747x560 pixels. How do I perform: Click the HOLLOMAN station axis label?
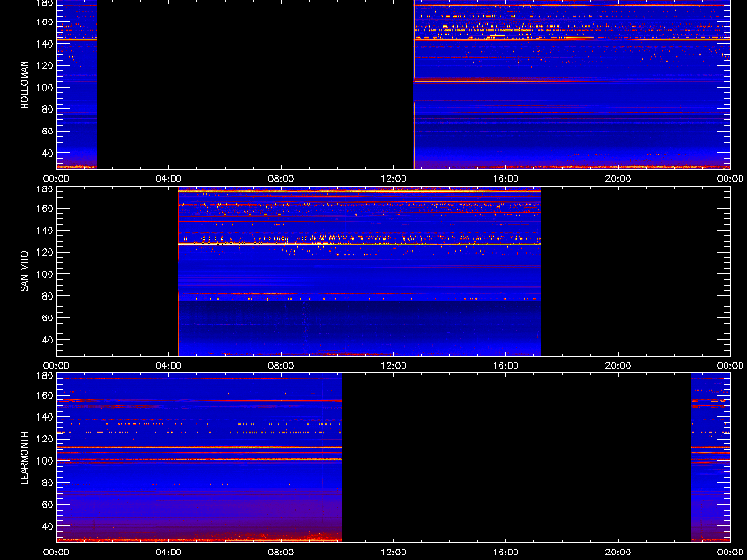click(25, 85)
